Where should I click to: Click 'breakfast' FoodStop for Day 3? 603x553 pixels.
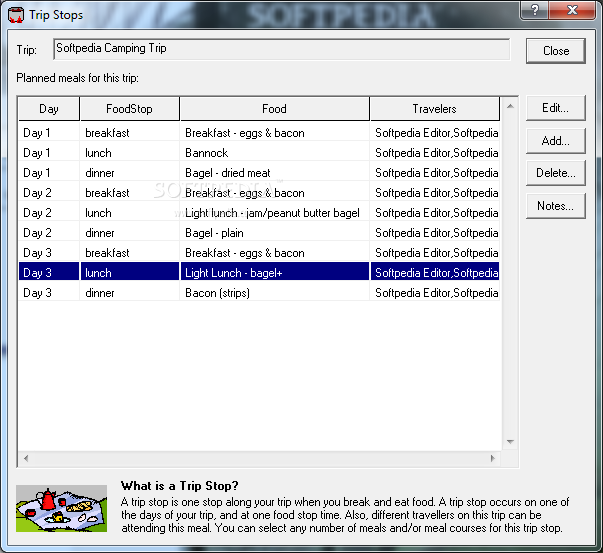(x=130, y=253)
